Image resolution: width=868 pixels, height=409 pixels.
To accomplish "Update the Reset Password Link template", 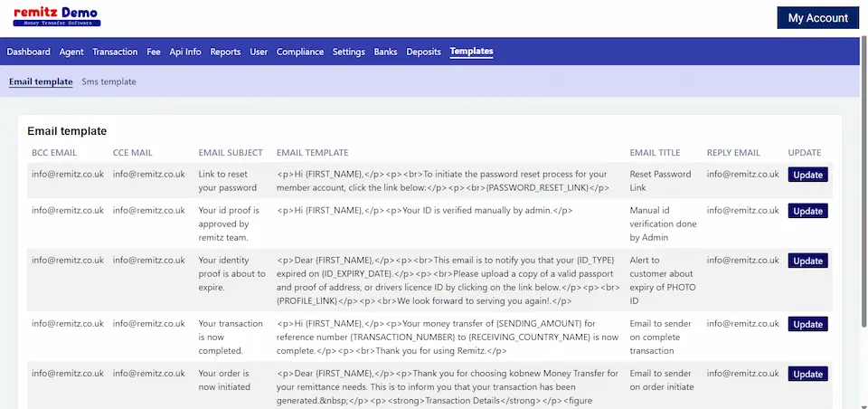I will pos(807,175).
